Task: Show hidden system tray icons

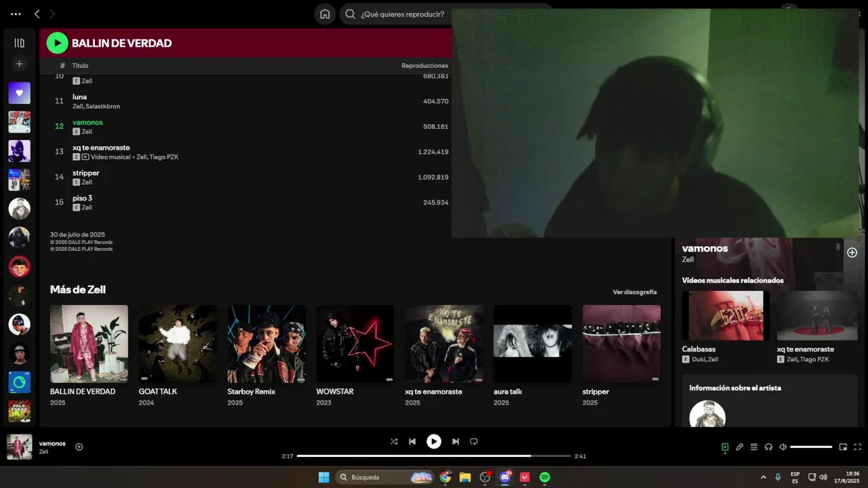Action: click(x=764, y=477)
